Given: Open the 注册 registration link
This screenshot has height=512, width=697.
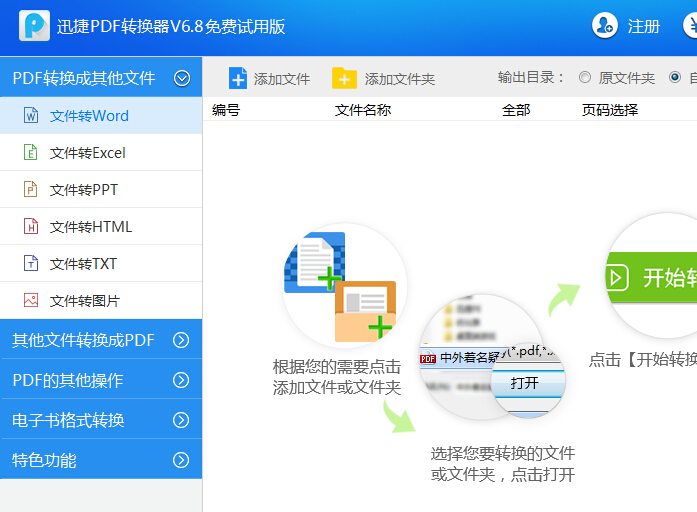Looking at the screenshot, I should [x=644, y=26].
